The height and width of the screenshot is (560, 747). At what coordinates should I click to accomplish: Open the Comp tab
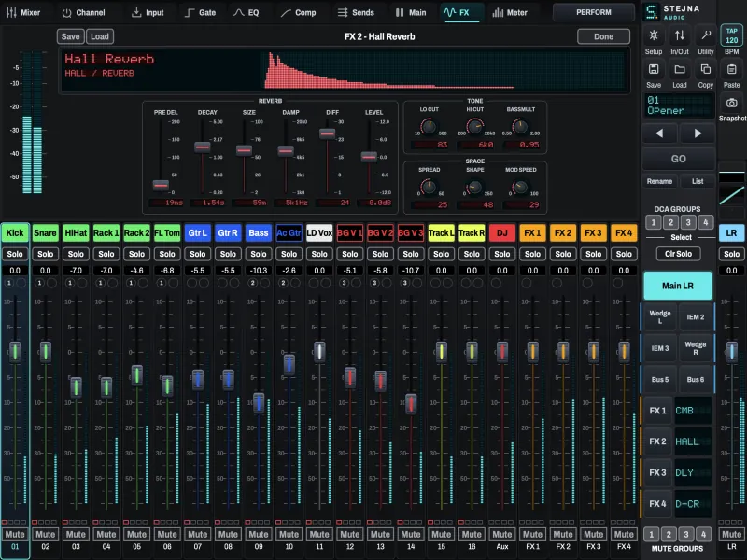(x=298, y=12)
